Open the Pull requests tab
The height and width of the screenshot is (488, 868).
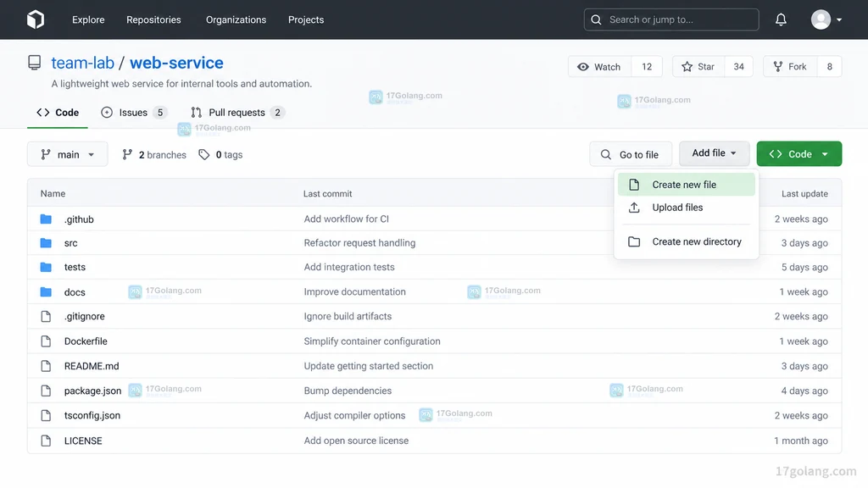[237, 113]
